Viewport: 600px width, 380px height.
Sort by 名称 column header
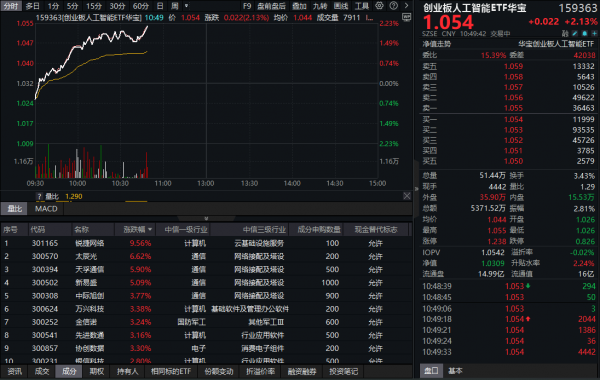tap(82, 230)
